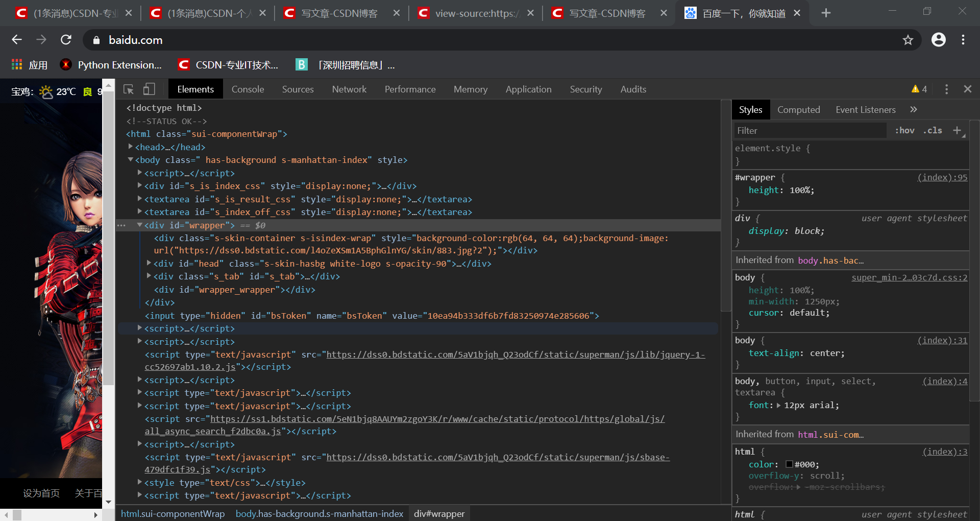The image size is (980, 521).
Task: Open the Chrome profile avatar icon
Action: click(938, 40)
